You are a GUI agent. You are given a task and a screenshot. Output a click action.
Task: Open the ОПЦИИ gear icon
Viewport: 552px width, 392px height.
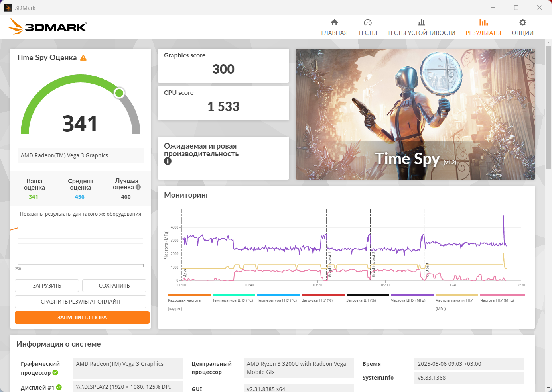click(x=522, y=22)
